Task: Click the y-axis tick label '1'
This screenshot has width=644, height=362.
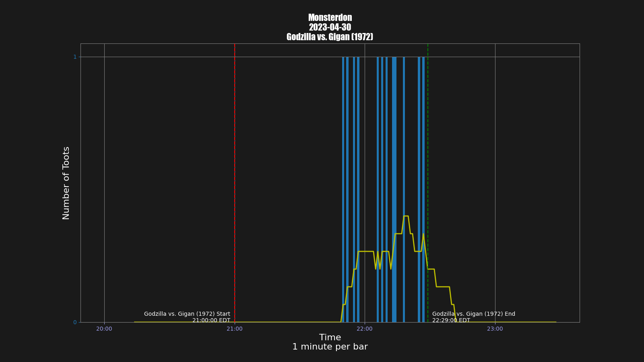Action: (x=74, y=57)
